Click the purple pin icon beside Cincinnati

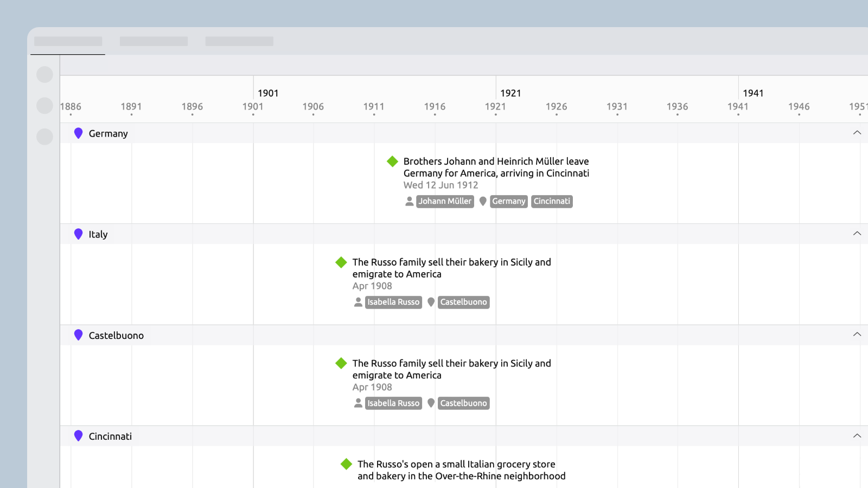[x=78, y=436]
